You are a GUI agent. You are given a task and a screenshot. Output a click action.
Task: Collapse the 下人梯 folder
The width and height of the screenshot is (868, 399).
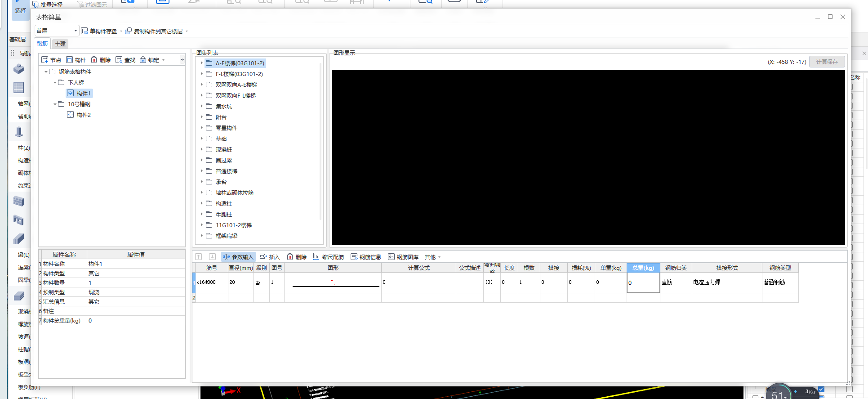(x=55, y=82)
